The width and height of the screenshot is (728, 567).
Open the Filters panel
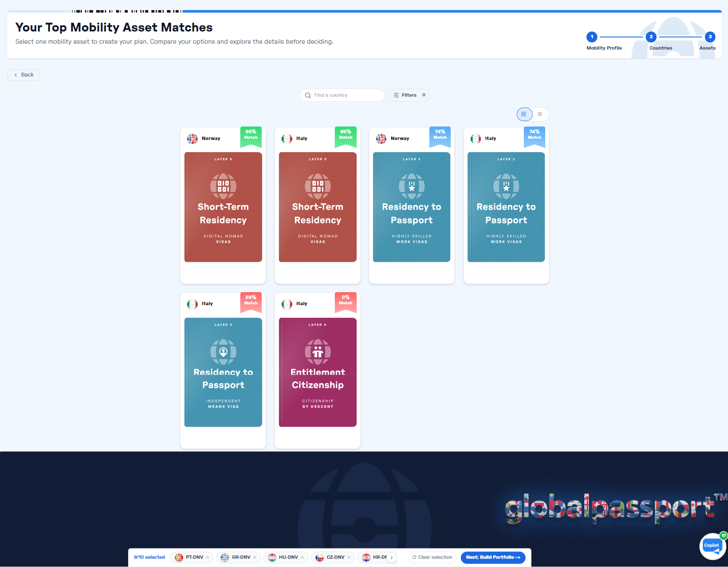pyautogui.click(x=409, y=95)
